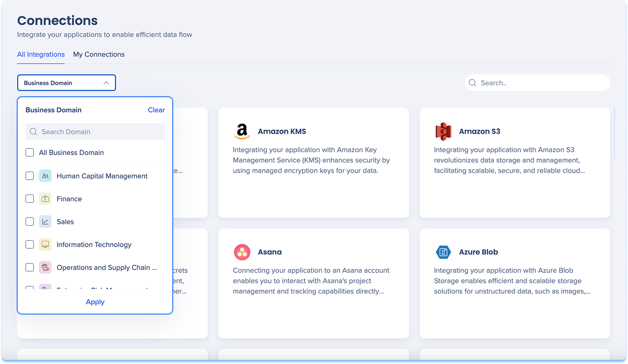
Task: Click the magnifier icon in Search Domain field
Action: [x=33, y=132]
